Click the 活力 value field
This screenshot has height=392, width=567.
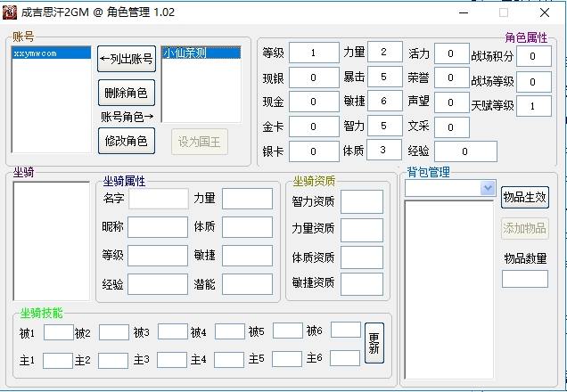click(x=452, y=53)
